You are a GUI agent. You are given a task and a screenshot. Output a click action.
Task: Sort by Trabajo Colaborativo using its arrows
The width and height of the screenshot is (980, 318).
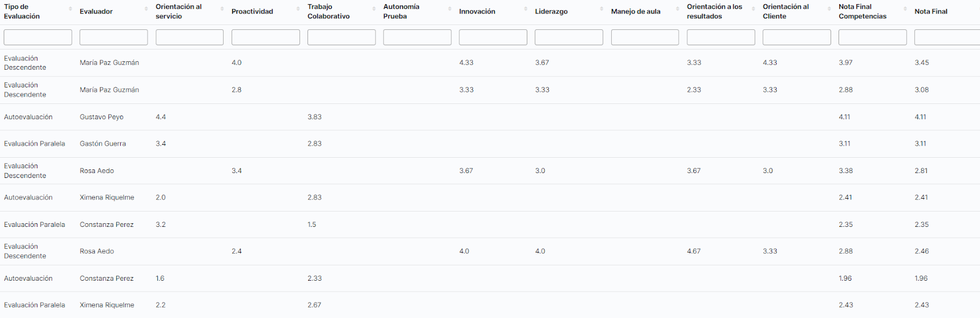click(374, 9)
